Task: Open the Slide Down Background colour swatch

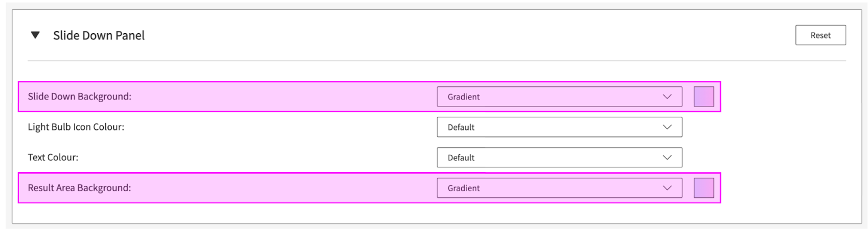Action: (x=704, y=97)
